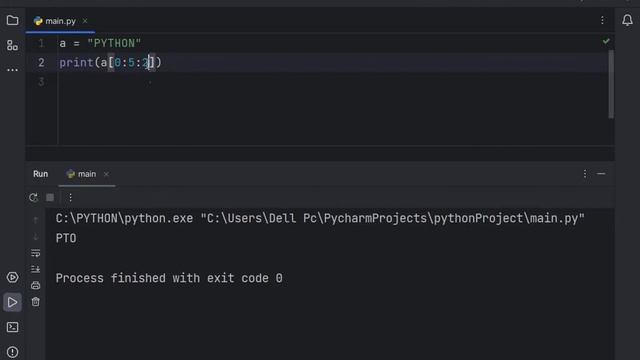Close the main.py editor tab

coord(85,20)
